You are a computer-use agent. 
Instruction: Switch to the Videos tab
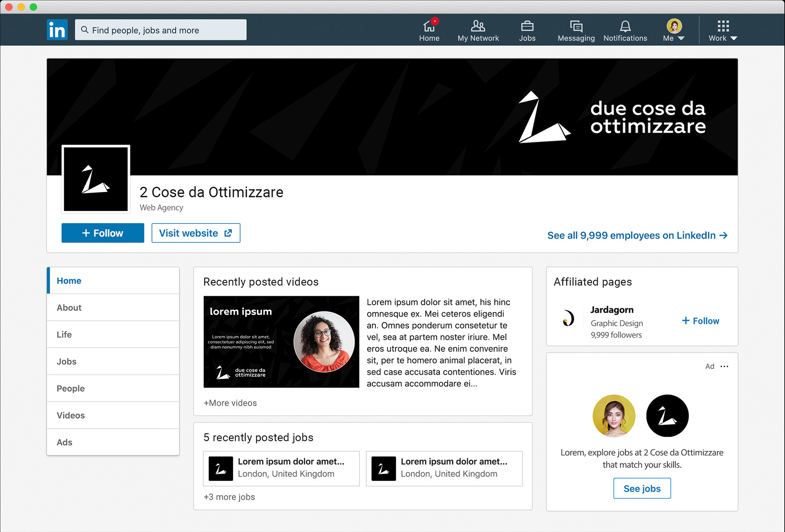pyautogui.click(x=113, y=416)
